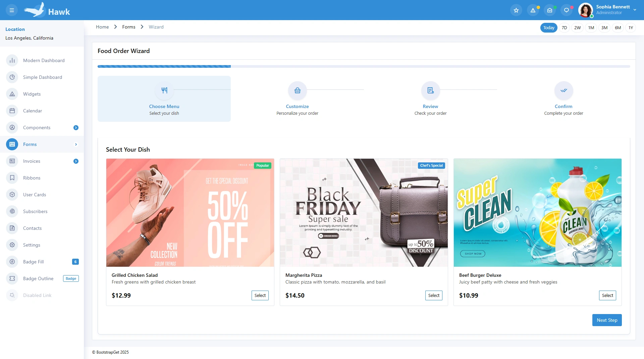
Task: Click the Ribbons bookmark icon
Action: click(12, 178)
